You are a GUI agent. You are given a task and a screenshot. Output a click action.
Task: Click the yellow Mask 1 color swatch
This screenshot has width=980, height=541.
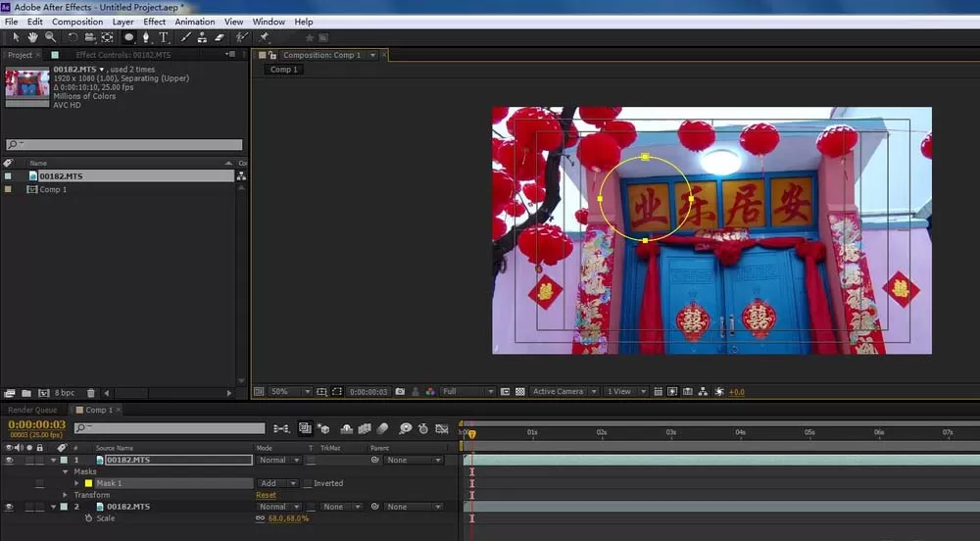(x=89, y=483)
